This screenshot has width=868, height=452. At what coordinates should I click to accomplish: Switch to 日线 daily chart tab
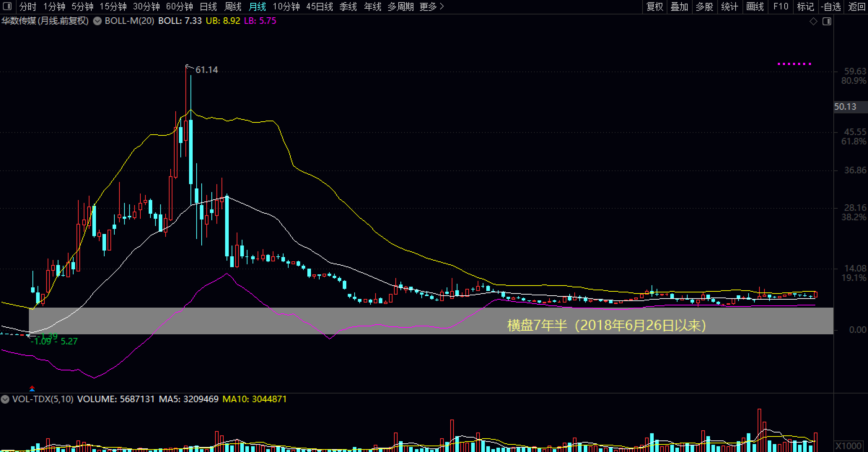(x=208, y=6)
